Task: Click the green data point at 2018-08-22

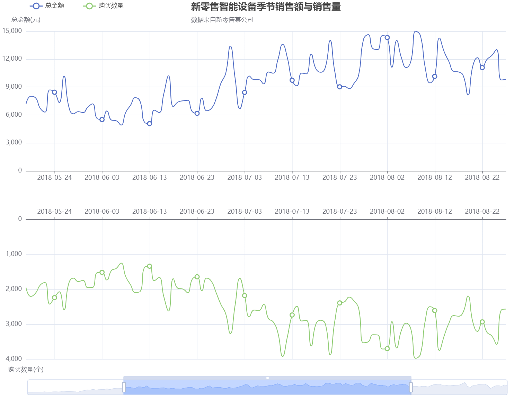Action: 482,322
